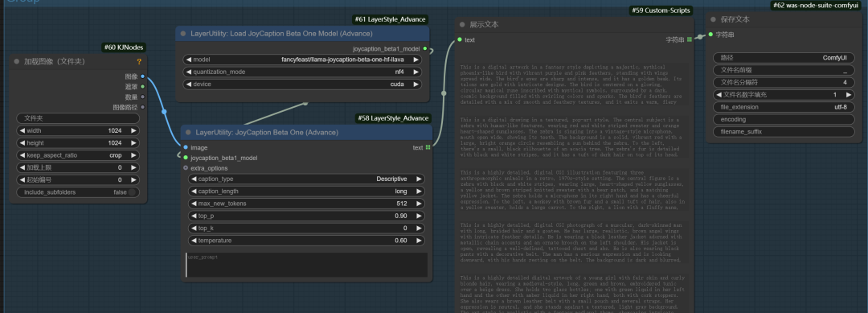Screen dimensions: 868x313
Task: Select next quantization_mode with right arrow
Action: [416, 72]
